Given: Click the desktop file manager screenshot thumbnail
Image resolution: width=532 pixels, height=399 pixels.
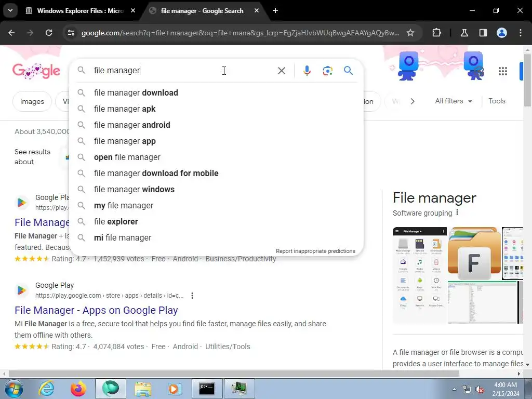Looking at the screenshot, I should click(x=482, y=302).
